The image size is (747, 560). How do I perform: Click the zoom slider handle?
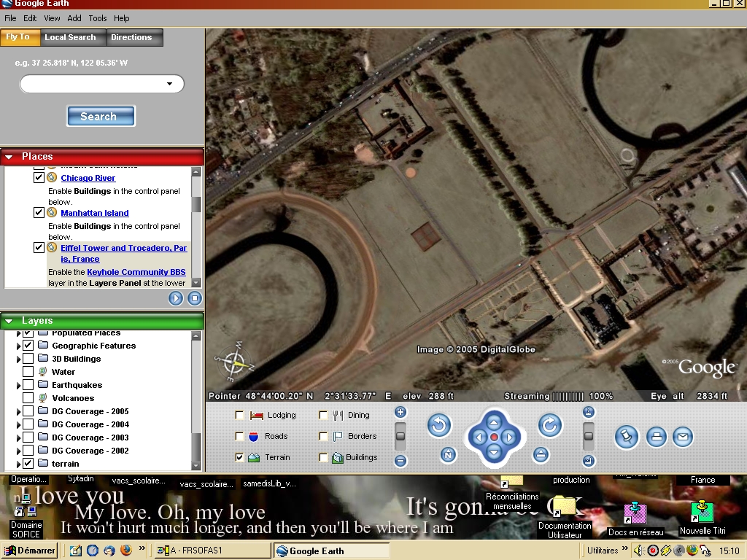click(400, 436)
